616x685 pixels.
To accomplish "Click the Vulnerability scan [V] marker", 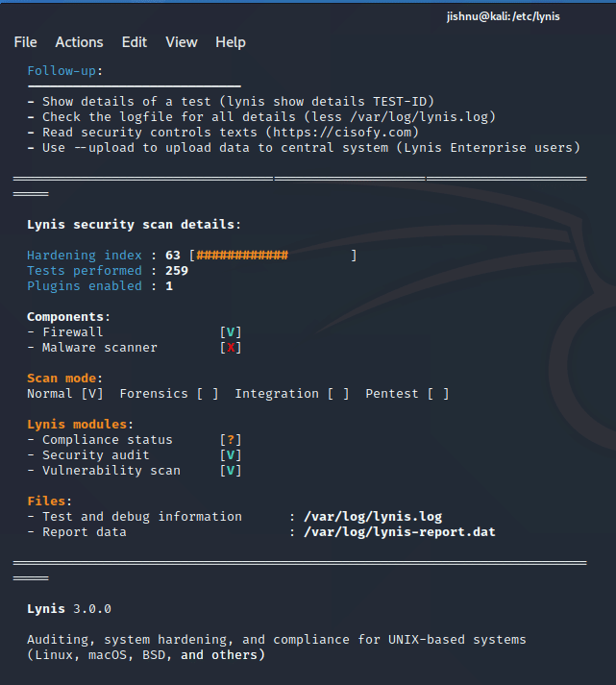I will [x=231, y=471].
